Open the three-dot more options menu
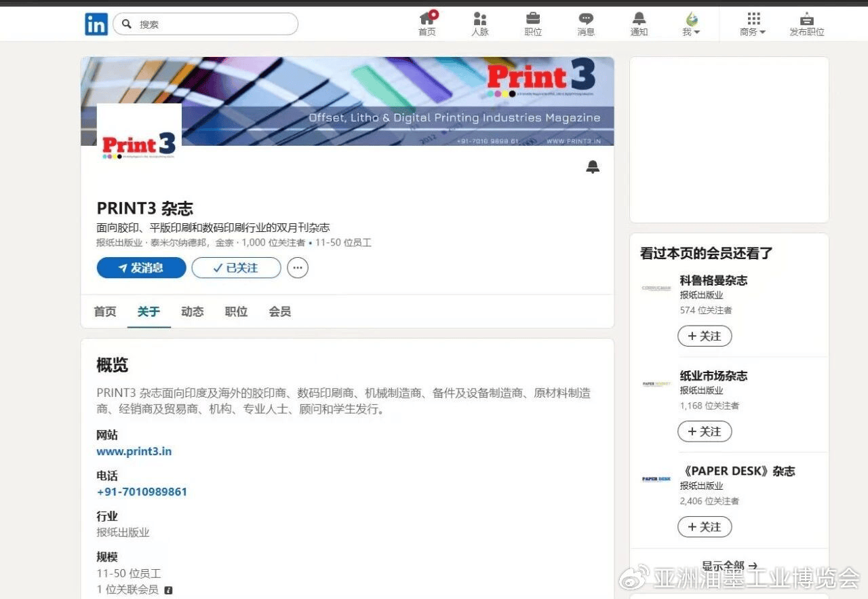This screenshot has width=868, height=599. pos(298,268)
